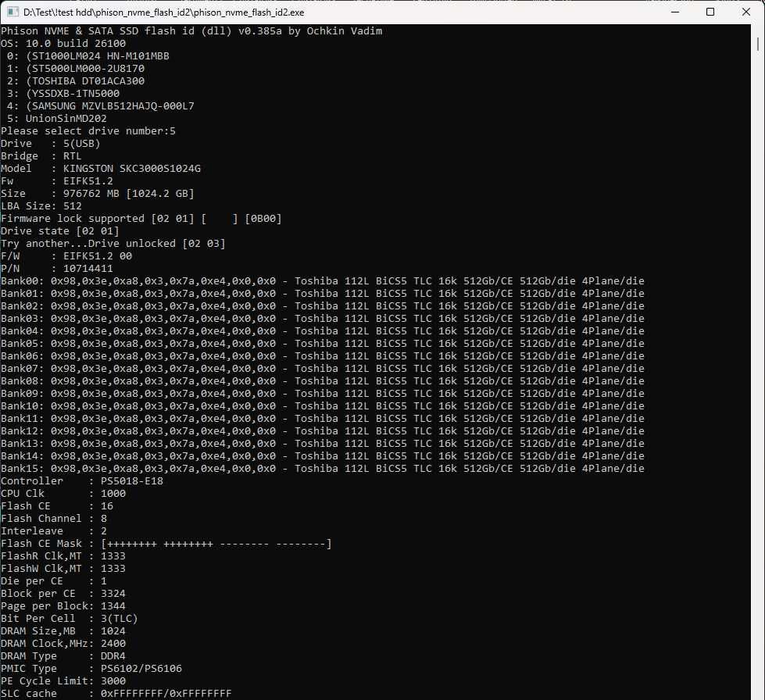Viewport: 765px width, 700px height.
Task: Click the 'DRAM Clock,MHz: 2400' line
Action: click(x=63, y=643)
